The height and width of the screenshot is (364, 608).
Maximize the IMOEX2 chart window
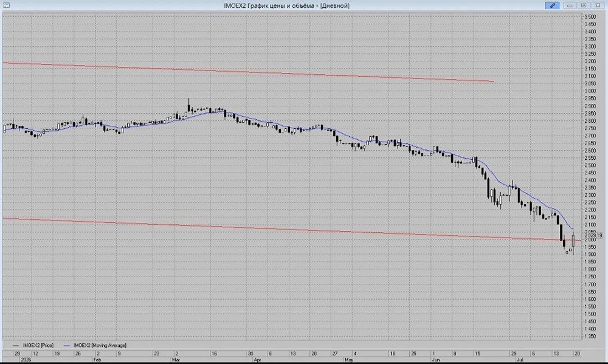[x=584, y=5]
